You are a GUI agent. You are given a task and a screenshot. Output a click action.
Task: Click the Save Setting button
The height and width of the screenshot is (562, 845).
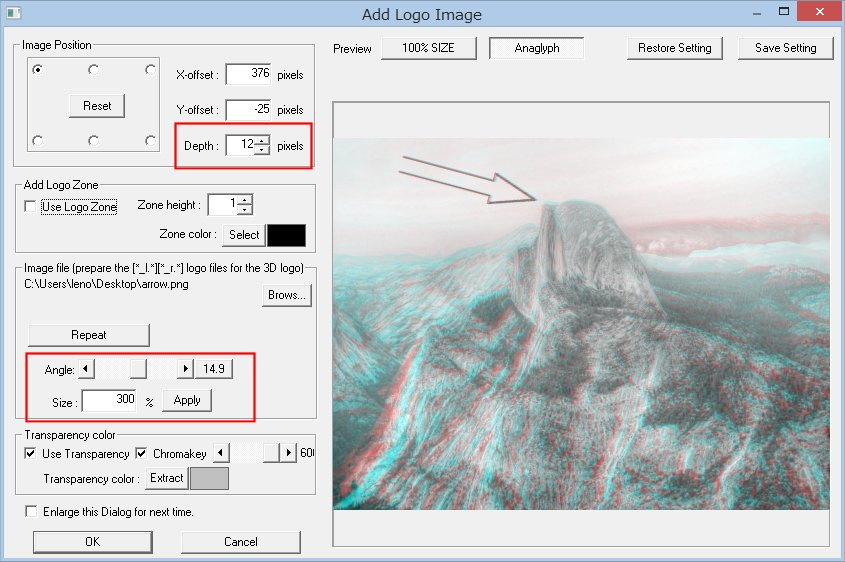pyautogui.click(x=786, y=48)
